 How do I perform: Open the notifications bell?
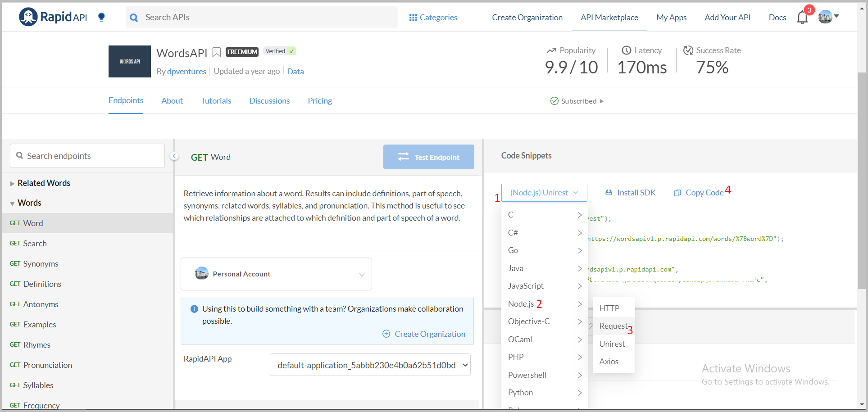point(802,18)
